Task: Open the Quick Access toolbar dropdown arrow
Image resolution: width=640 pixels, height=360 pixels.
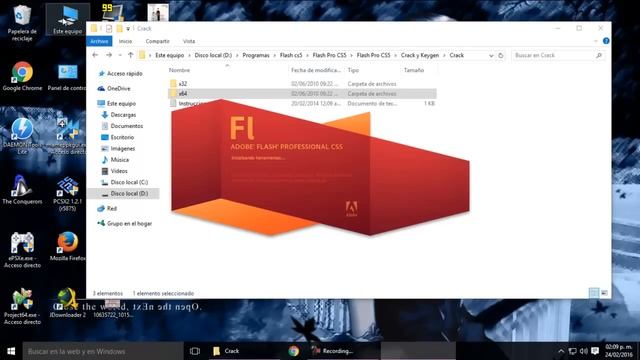Action: coord(128,29)
